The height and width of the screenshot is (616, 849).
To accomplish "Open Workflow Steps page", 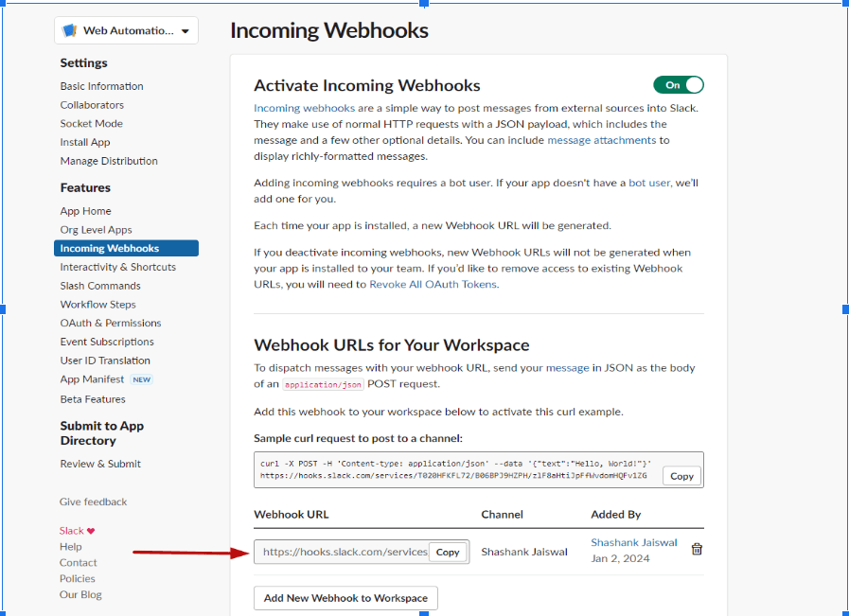I will coord(98,304).
